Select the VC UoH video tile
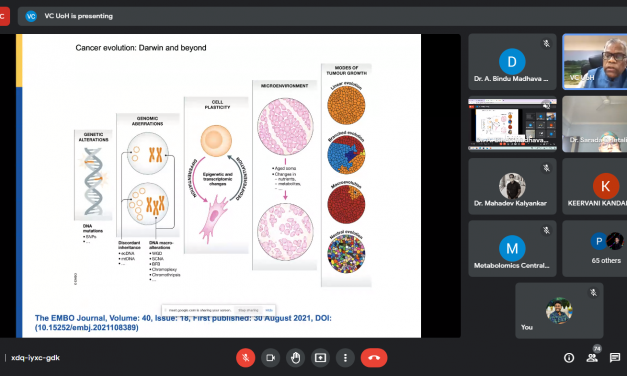This screenshot has width=627, height=376. pyautogui.click(x=595, y=62)
